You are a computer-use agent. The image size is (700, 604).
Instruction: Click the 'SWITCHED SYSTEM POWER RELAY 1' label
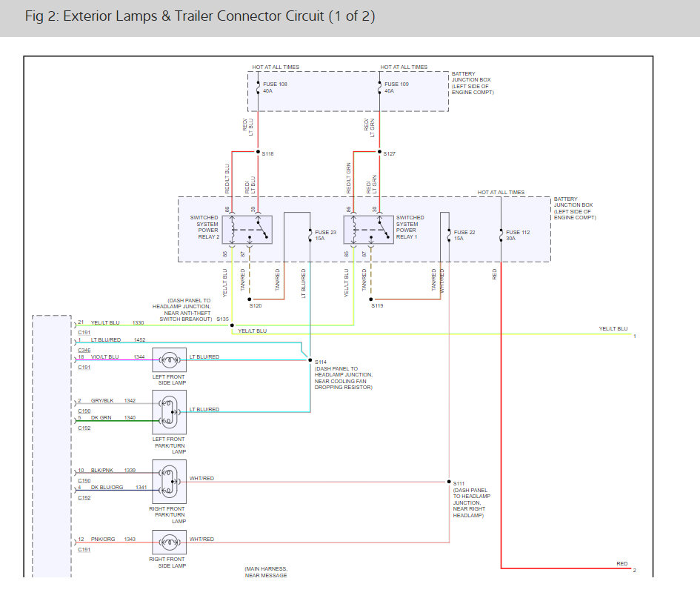pyautogui.click(x=410, y=228)
